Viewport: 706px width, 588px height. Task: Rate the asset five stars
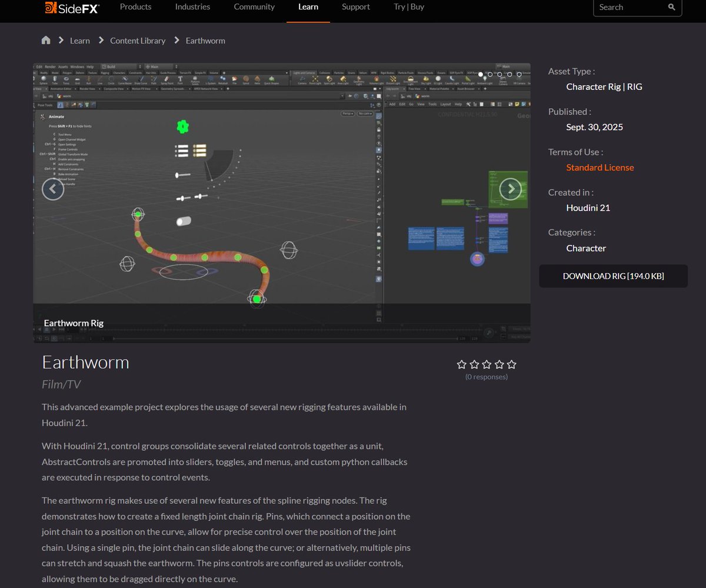(511, 364)
